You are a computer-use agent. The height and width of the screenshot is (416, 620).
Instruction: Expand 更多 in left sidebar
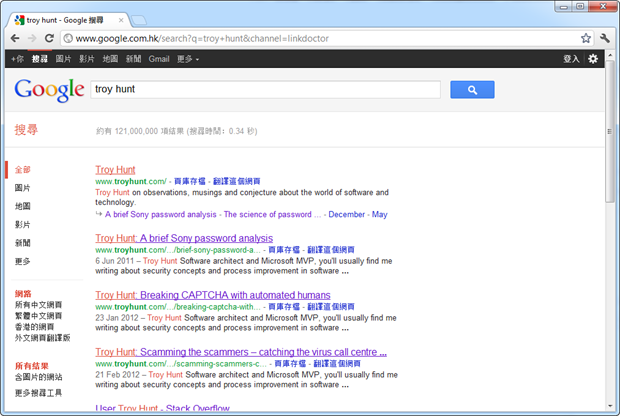tap(23, 261)
